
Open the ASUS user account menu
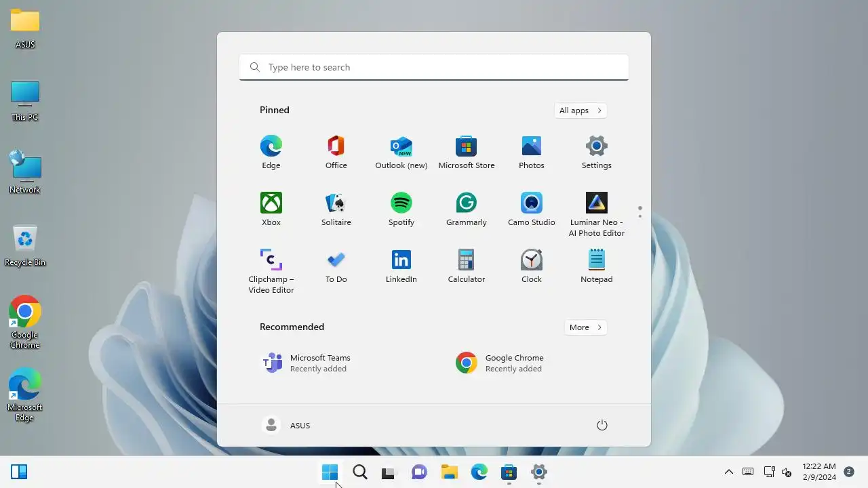[286, 425]
